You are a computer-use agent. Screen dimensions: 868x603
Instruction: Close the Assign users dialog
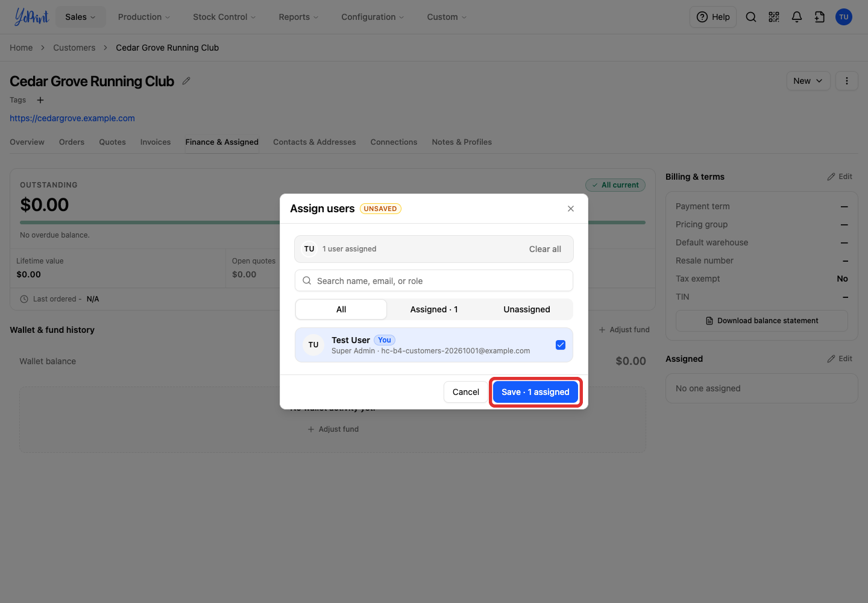pos(571,209)
